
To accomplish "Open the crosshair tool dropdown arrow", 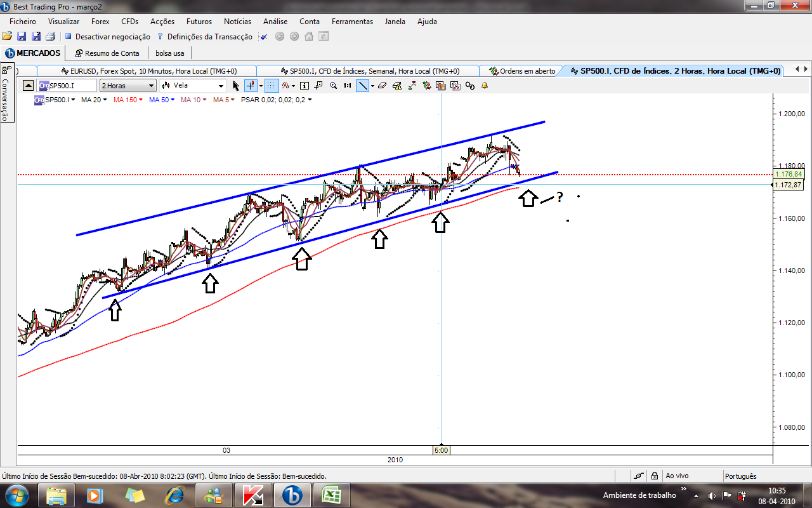I will pyautogui.click(x=261, y=86).
